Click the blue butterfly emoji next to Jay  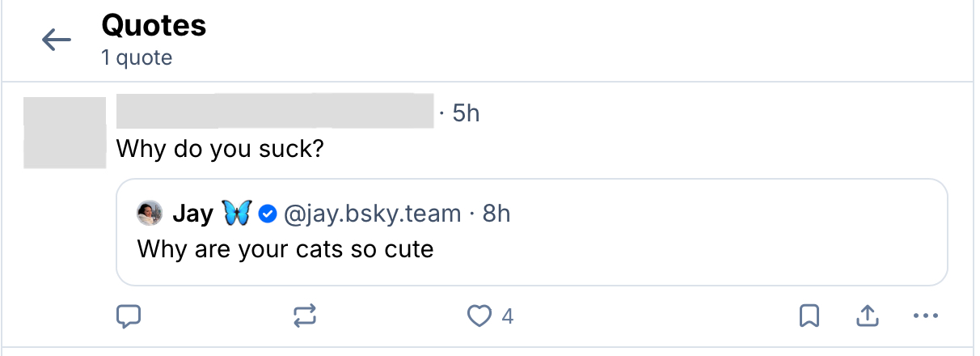tap(237, 214)
